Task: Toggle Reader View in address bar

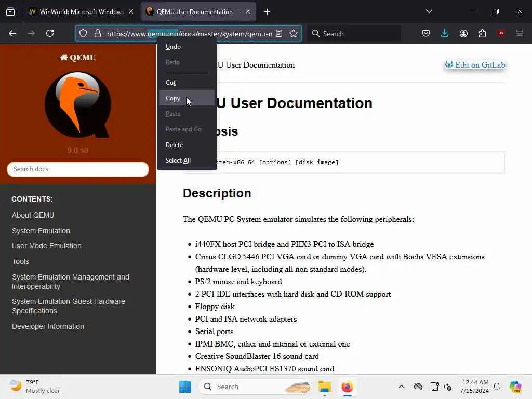Action: (279, 33)
